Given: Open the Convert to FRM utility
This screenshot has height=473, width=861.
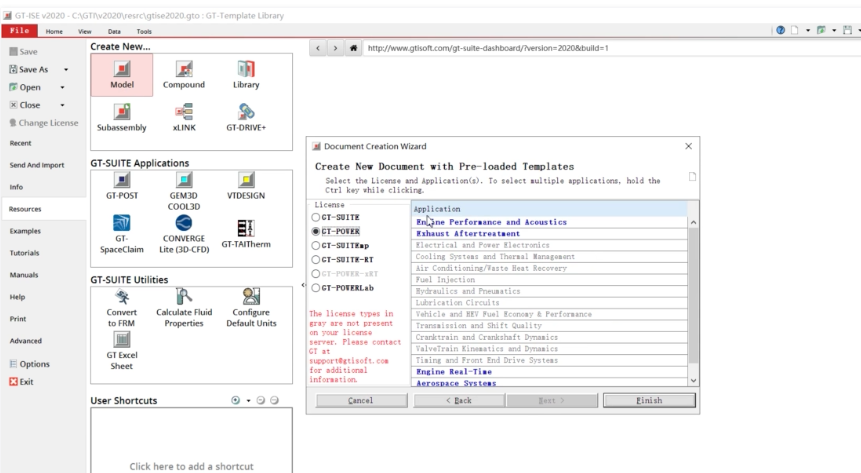Looking at the screenshot, I should click(x=122, y=308).
